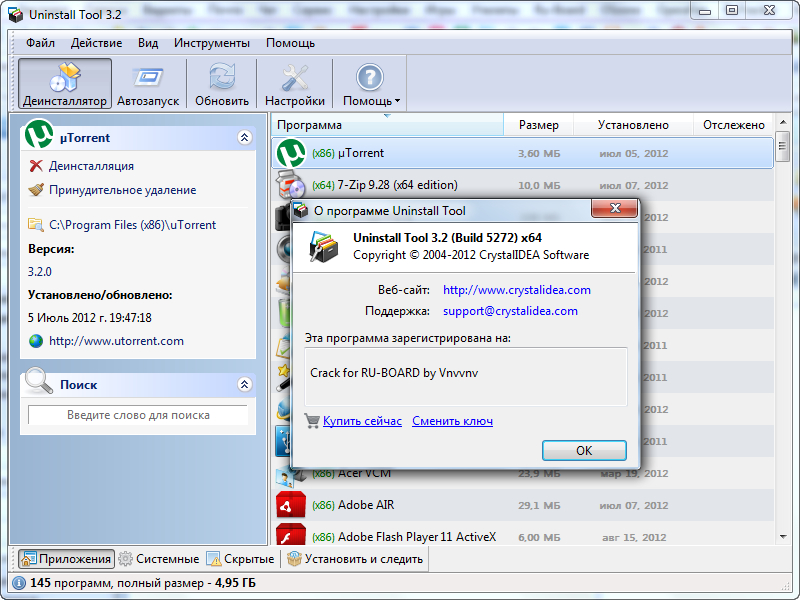
Task: Click the Uninstall Tool cabinet icon in dialog
Action: [x=323, y=247]
